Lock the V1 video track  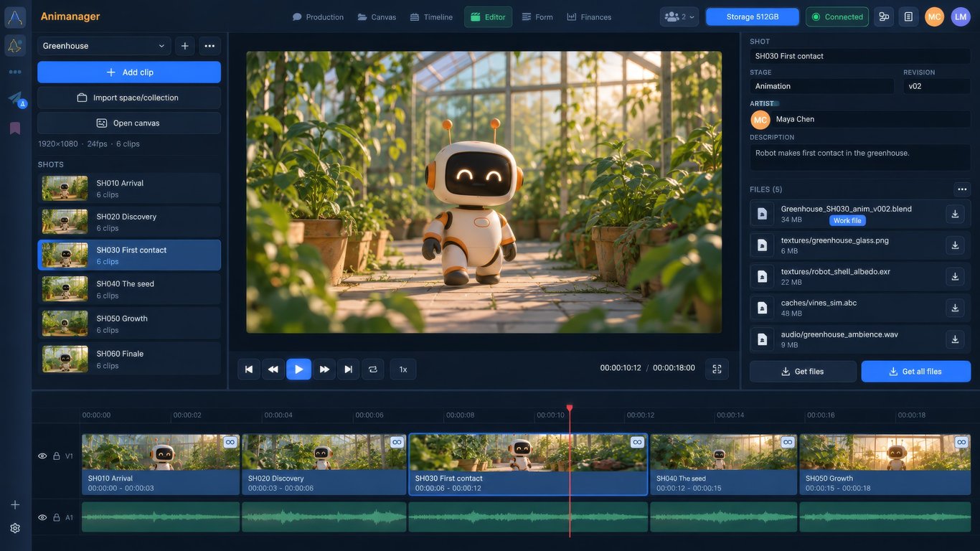click(x=56, y=456)
